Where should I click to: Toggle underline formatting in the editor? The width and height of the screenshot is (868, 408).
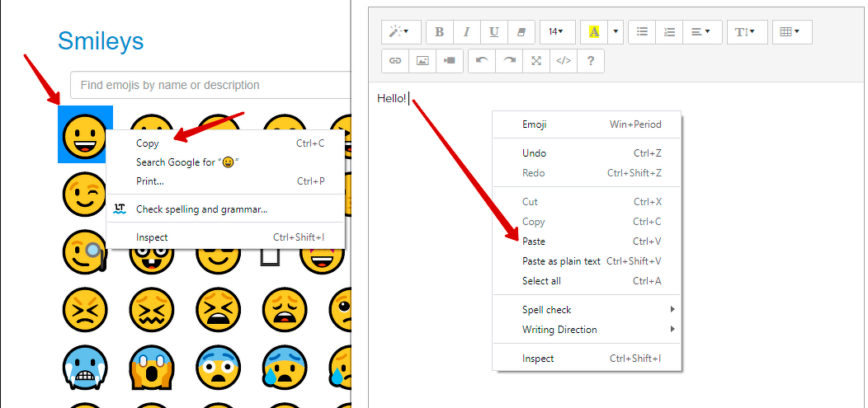tap(493, 32)
